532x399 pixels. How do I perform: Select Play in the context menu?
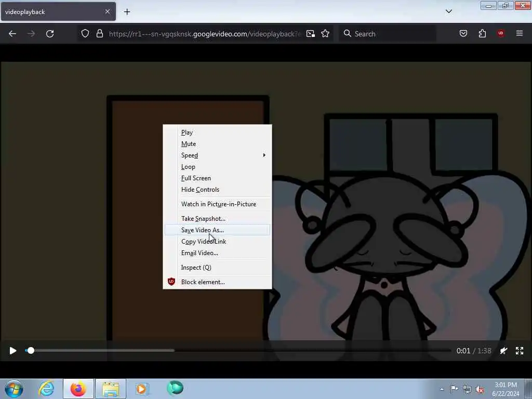(217, 132)
